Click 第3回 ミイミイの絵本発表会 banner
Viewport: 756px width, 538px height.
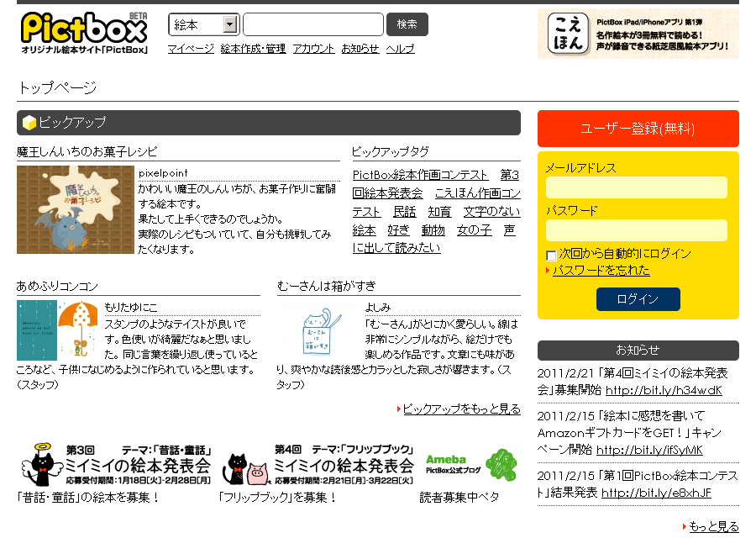tap(117, 464)
